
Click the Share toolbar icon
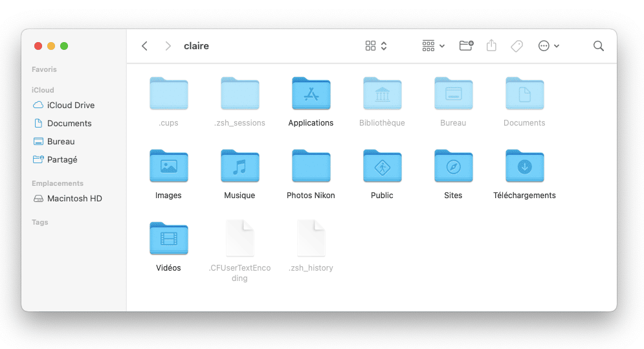[x=491, y=46]
